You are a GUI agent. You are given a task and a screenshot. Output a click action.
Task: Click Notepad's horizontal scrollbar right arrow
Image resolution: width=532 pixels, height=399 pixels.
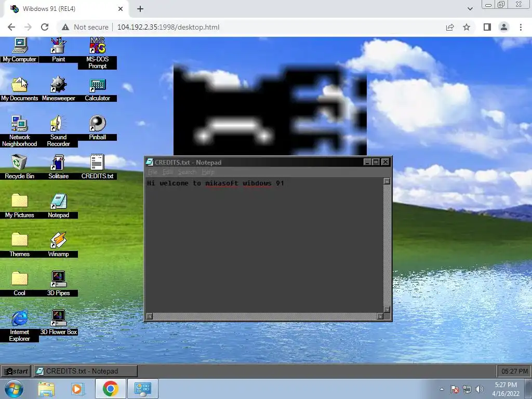[x=380, y=316]
